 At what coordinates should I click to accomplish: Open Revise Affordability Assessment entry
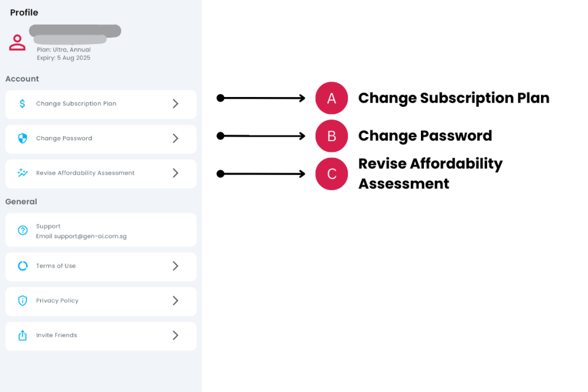click(x=86, y=173)
